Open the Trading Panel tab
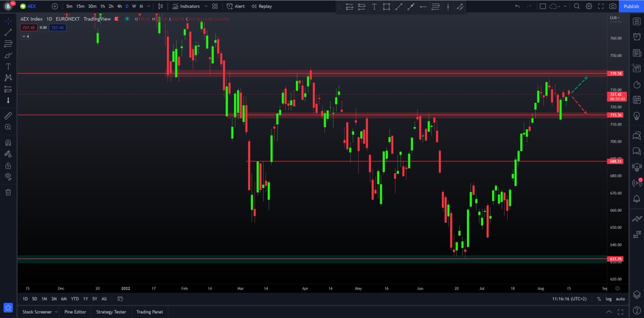This screenshot has width=644, height=318. [149, 312]
